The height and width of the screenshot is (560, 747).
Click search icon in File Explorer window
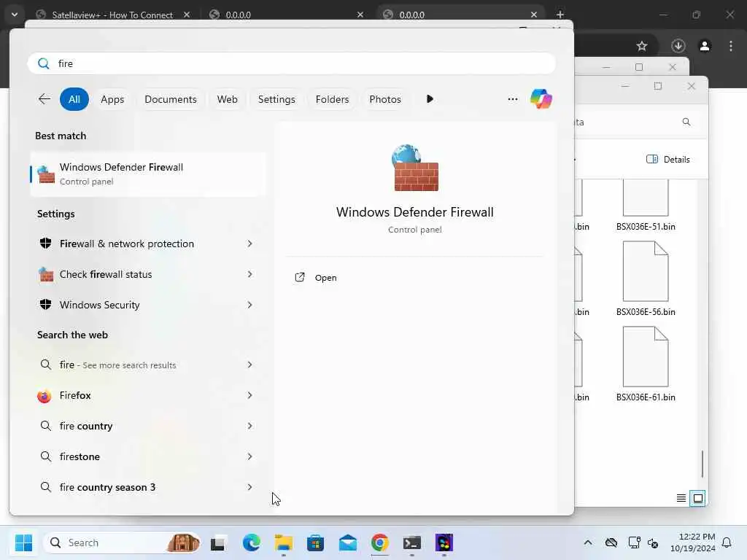click(686, 122)
